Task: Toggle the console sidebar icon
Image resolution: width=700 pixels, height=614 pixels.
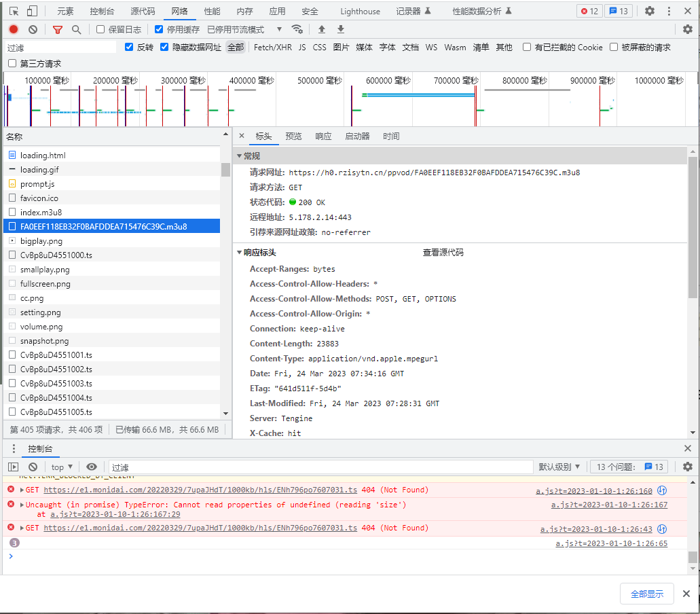Action: (14, 467)
